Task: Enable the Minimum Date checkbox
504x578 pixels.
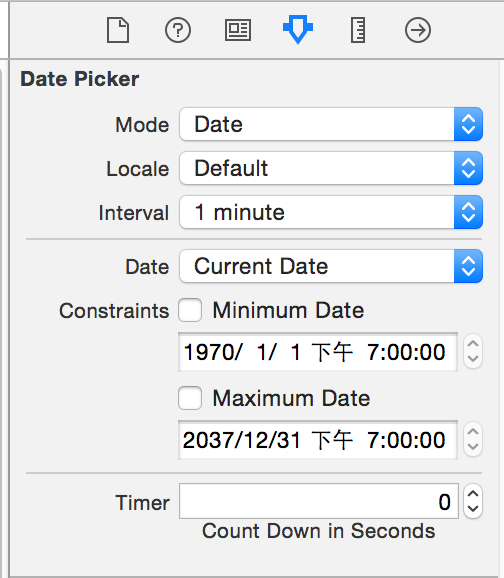Action: (190, 310)
